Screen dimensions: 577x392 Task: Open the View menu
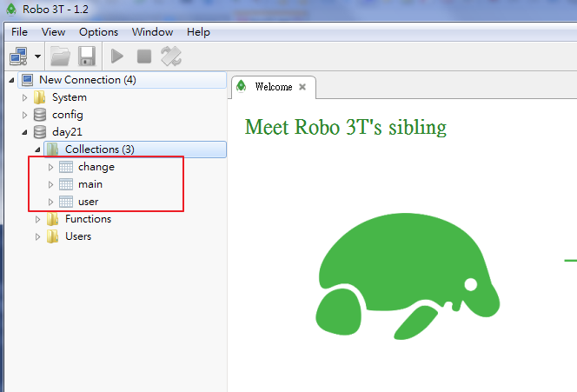tap(53, 32)
